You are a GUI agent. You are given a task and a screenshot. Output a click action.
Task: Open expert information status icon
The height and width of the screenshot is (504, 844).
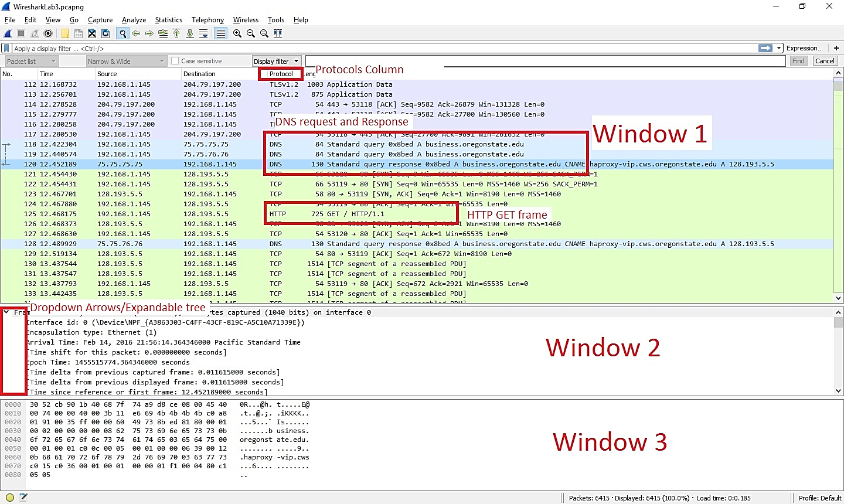coord(10,498)
